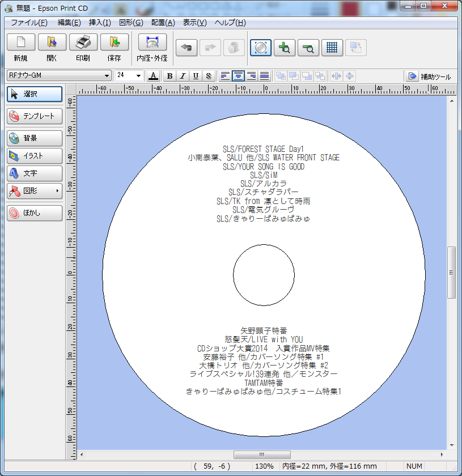This screenshot has height=476, width=462.
Task: Click the greyed rotate objects icon
Action: pyautogui.click(x=355, y=48)
